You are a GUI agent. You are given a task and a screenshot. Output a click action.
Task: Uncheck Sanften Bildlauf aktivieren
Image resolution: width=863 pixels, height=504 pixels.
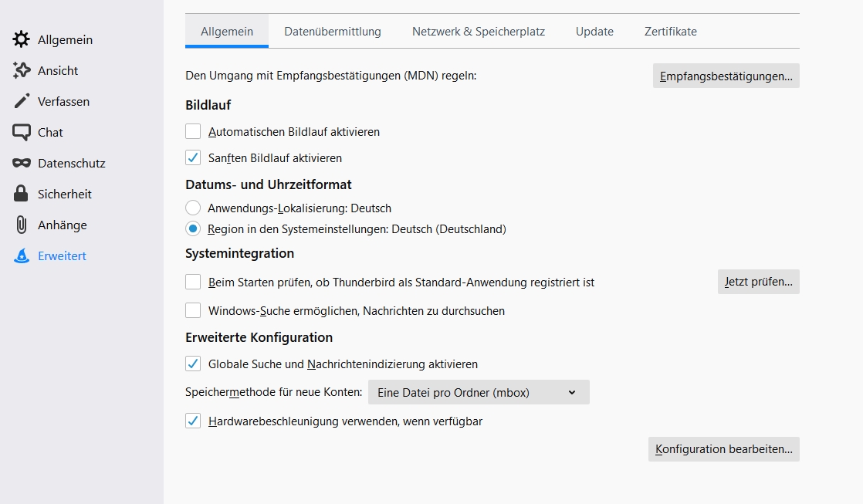[193, 157]
